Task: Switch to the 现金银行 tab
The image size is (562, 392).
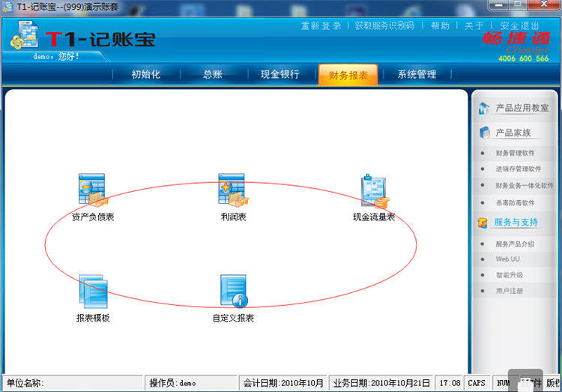Action: (x=280, y=74)
